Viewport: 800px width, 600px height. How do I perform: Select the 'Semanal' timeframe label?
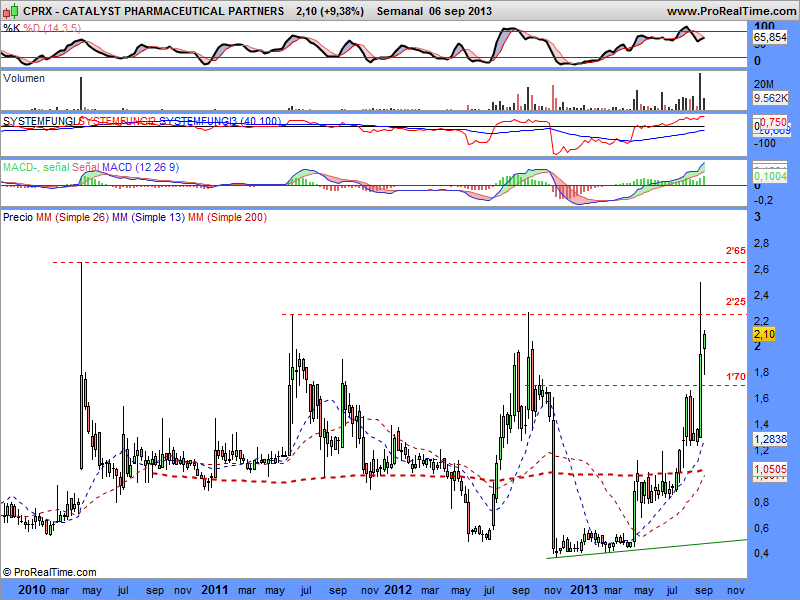[x=400, y=11]
